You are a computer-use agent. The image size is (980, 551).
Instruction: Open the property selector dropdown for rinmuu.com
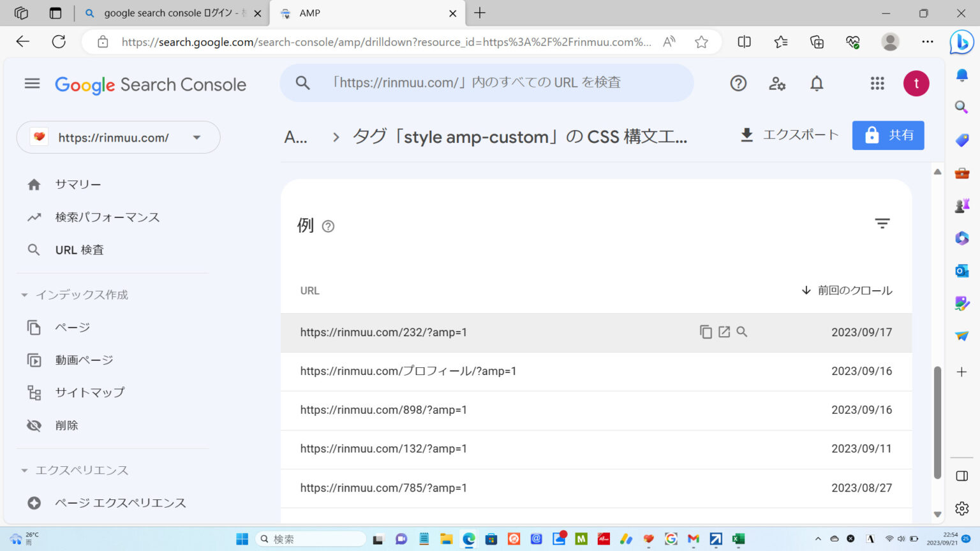coord(196,137)
